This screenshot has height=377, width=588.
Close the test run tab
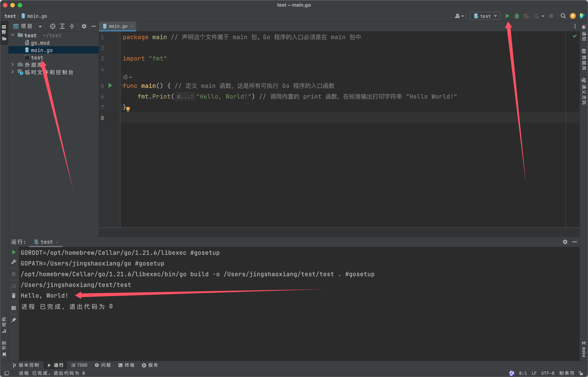57,242
